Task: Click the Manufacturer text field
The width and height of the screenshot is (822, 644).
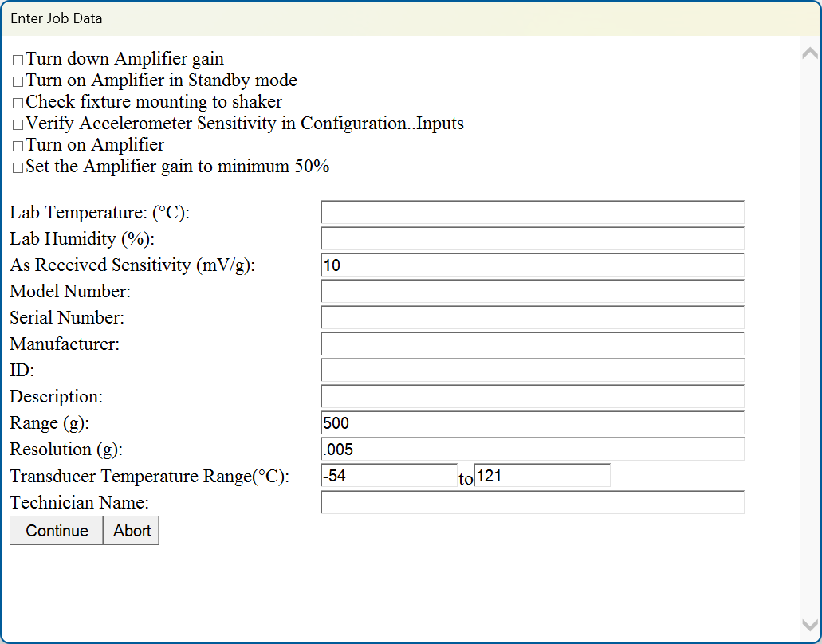Action: [x=532, y=344]
